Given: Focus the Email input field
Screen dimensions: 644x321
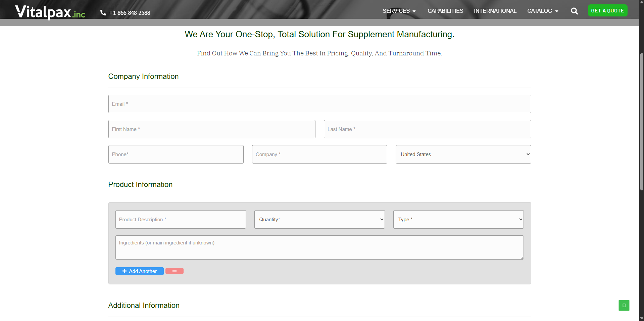Looking at the screenshot, I should (x=319, y=104).
